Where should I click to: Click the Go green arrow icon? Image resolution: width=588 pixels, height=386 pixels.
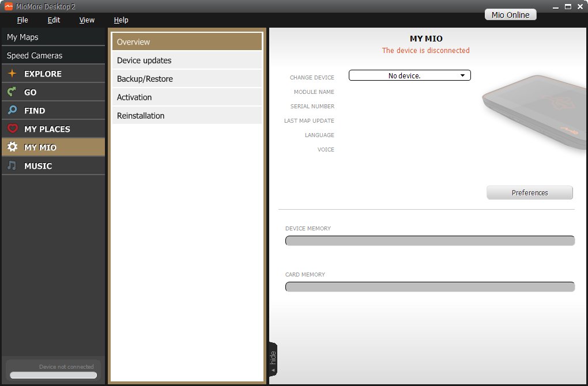(x=12, y=92)
